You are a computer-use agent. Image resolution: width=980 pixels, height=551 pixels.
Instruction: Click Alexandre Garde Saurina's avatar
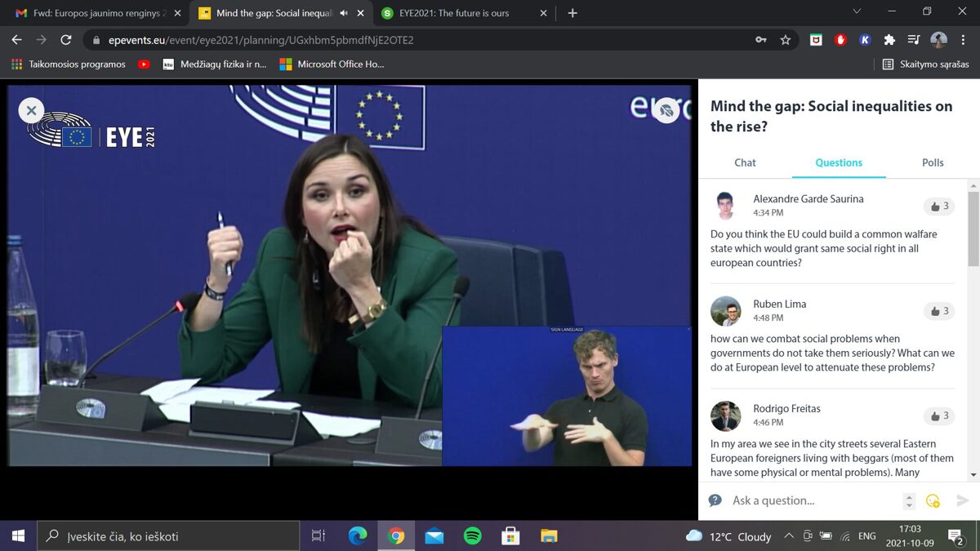(x=725, y=206)
